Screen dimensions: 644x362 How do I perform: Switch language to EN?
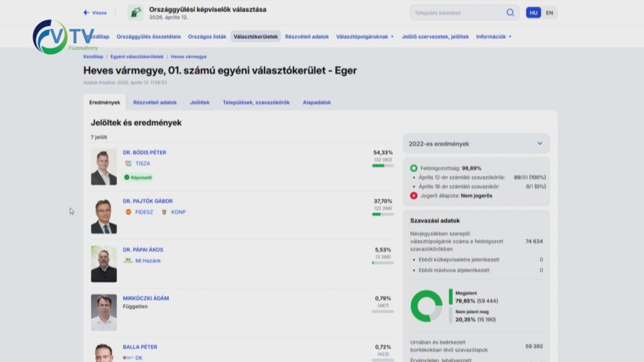(x=549, y=13)
